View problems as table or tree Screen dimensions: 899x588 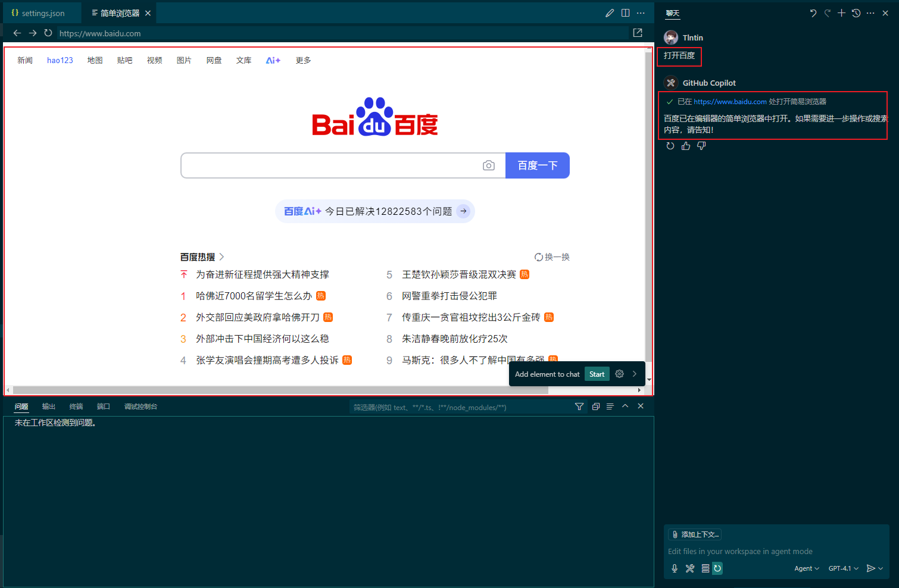pos(610,406)
